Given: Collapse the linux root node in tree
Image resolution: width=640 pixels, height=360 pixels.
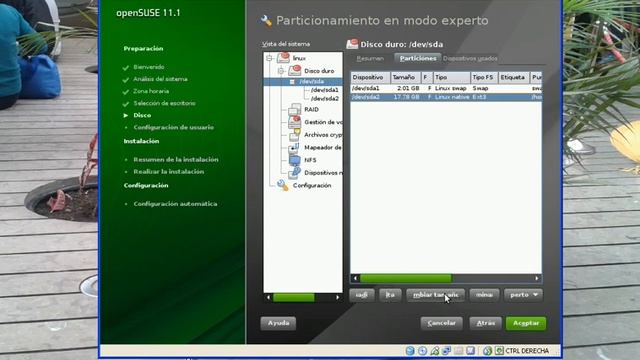Looking at the screenshot, I should click(269, 58).
